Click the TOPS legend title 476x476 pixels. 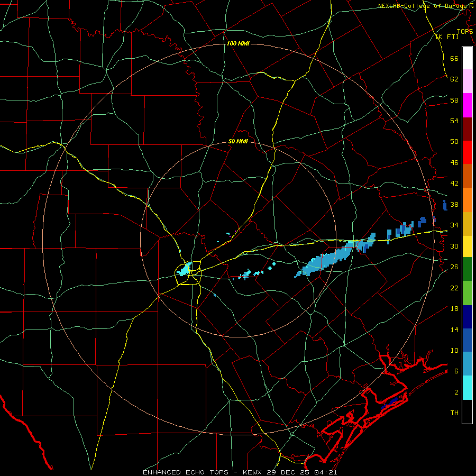[x=465, y=31]
